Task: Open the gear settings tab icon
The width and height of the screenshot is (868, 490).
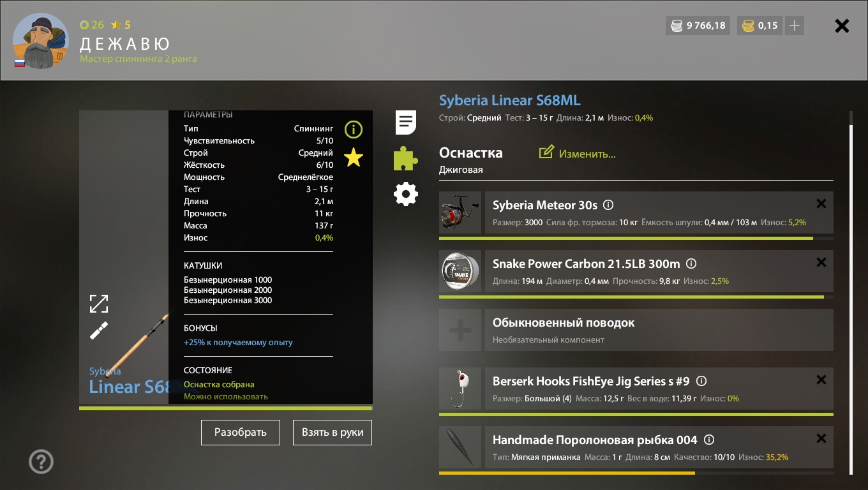Action: tap(406, 194)
